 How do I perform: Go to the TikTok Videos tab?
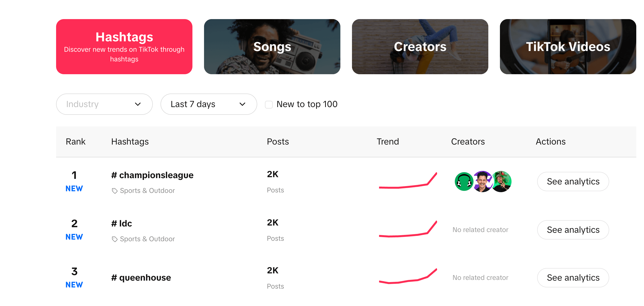pyautogui.click(x=568, y=47)
